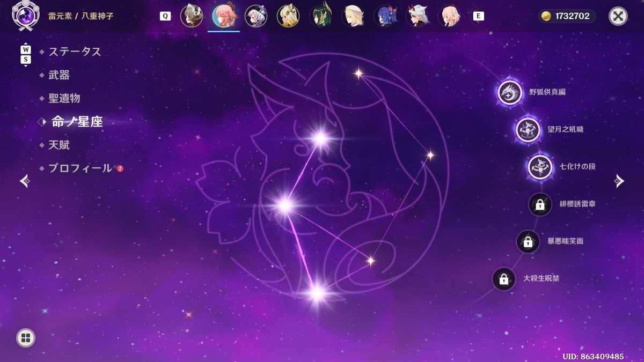The width and height of the screenshot is (644, 362).
Task: Click the Q previous-character key hint
Action: 165,16
